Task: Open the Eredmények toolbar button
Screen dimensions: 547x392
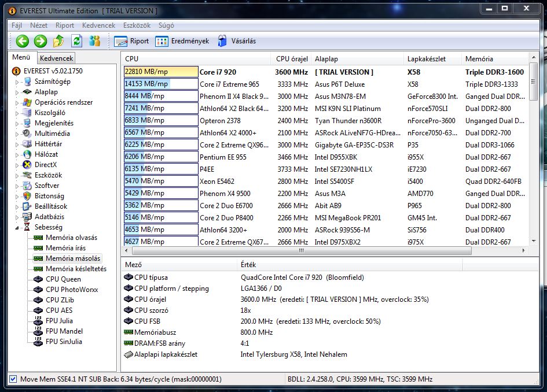Action: coord(182,41)
